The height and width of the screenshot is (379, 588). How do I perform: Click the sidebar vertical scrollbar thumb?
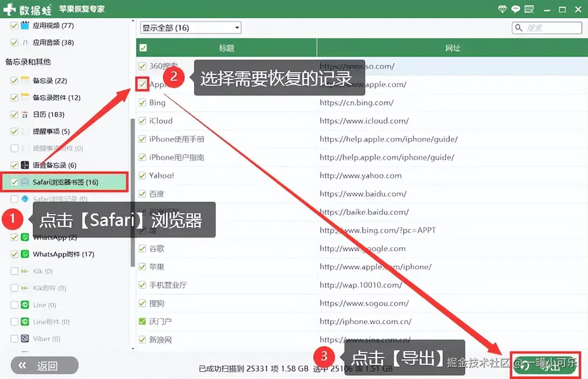[133, 192]
